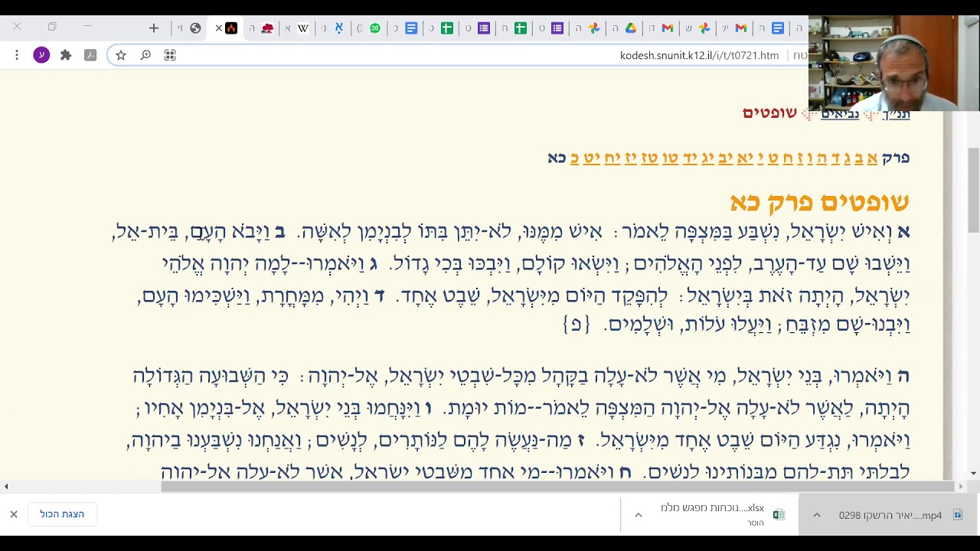The image size is (980, 551).
Task: Go to chapter טו in the chapter list
Action: click(x=671, y=158)
